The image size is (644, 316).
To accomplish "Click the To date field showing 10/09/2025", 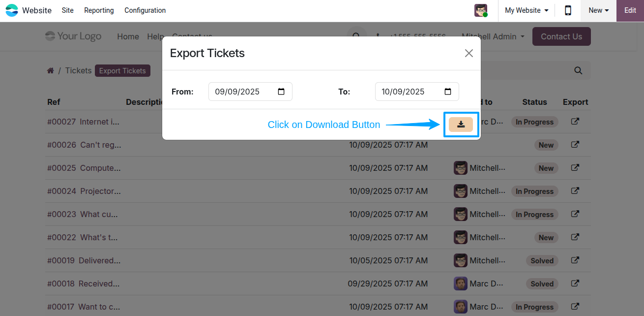I will pos(417,92).
